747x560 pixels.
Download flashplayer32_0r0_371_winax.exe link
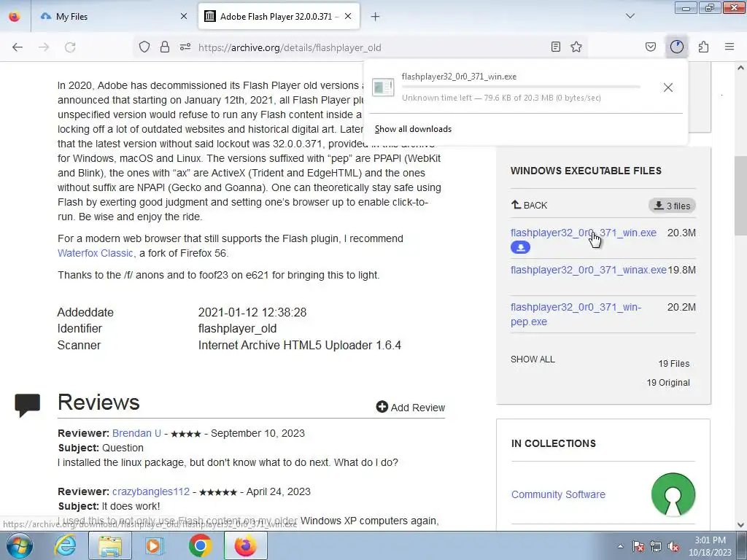589,270
